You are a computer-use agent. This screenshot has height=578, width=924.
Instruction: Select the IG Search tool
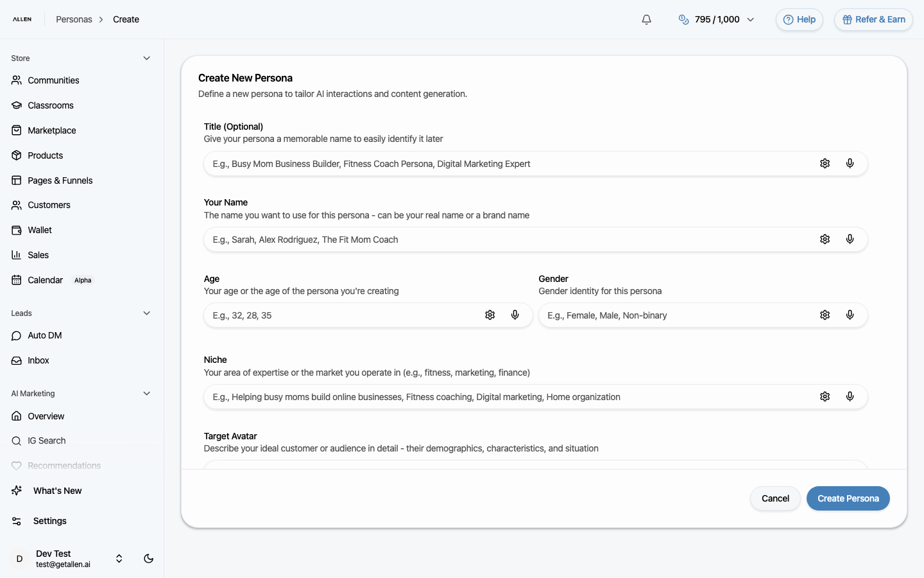(x=47, y=441)
